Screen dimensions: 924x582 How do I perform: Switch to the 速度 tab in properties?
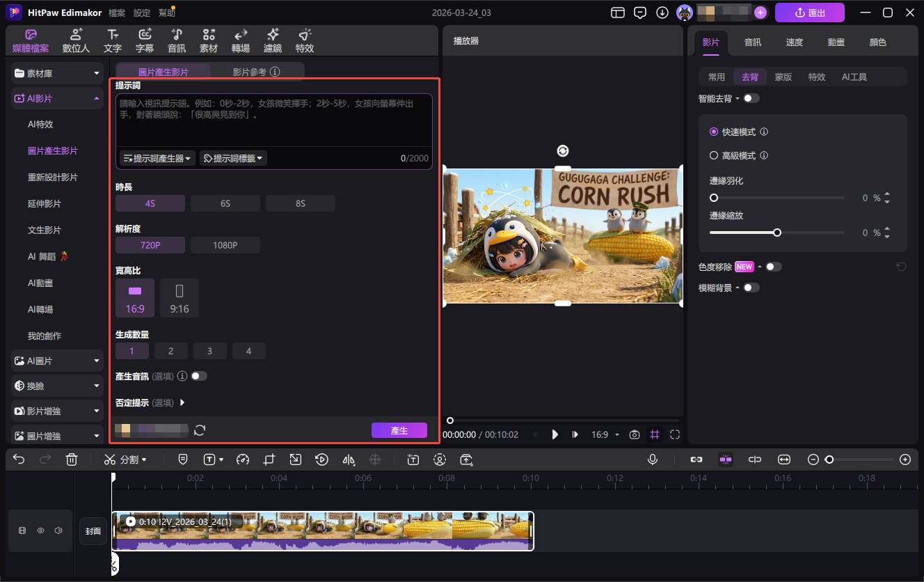pos(794,42)
